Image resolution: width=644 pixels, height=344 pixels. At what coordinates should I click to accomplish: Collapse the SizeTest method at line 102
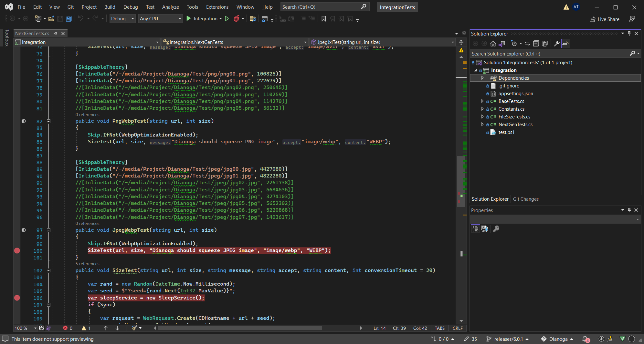pos(48,270)
